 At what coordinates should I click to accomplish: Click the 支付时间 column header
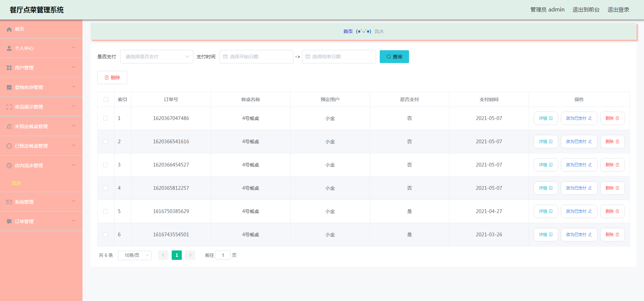[489, 99]
